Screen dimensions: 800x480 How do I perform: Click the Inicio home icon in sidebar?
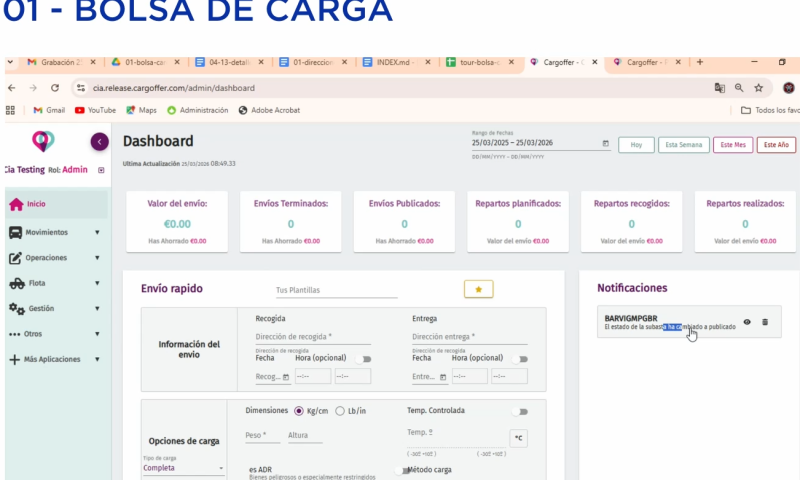click(x=16, y=204)
